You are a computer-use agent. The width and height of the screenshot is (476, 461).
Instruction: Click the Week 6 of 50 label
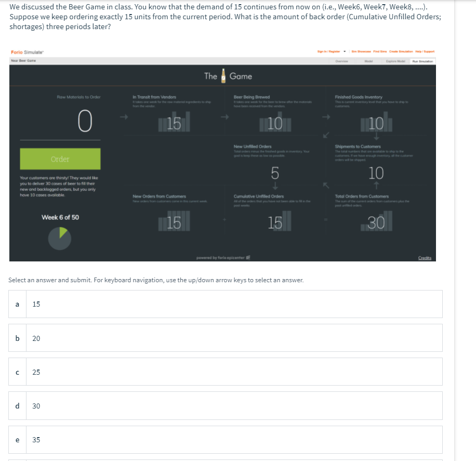(x=60, y=217)
